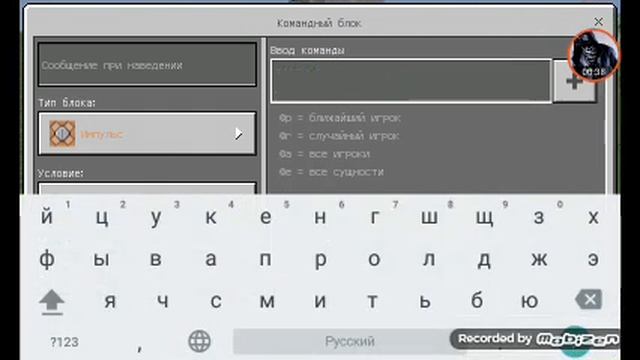
Task: Click the command block icon in Тип блока
Action: [62, 133]
